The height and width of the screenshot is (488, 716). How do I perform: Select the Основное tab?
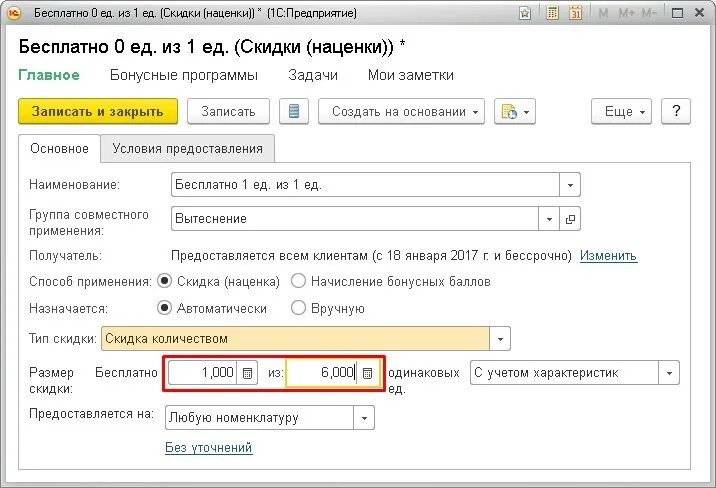pyautogui.click(x=59, y=148)
